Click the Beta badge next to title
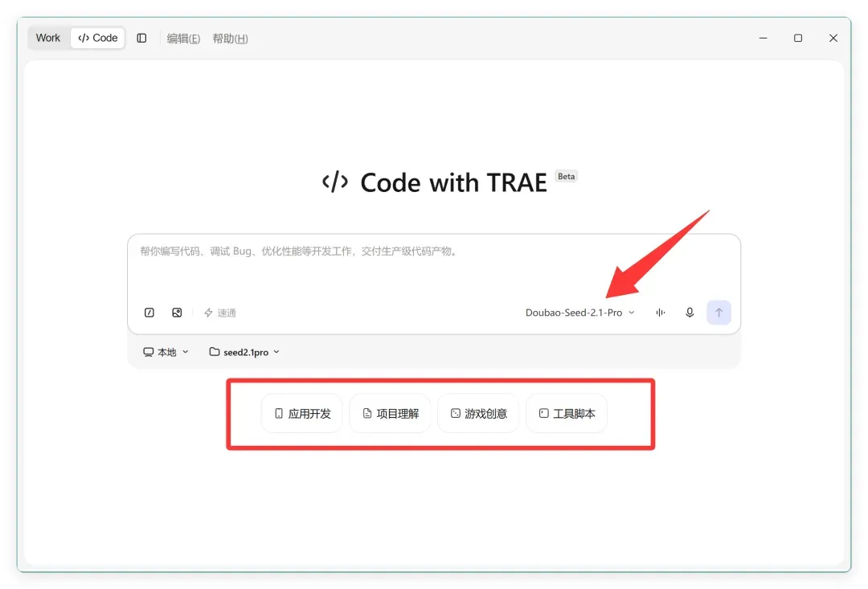Screen dimensions: 868x589 pyautogui.click(x=566, y=177)
